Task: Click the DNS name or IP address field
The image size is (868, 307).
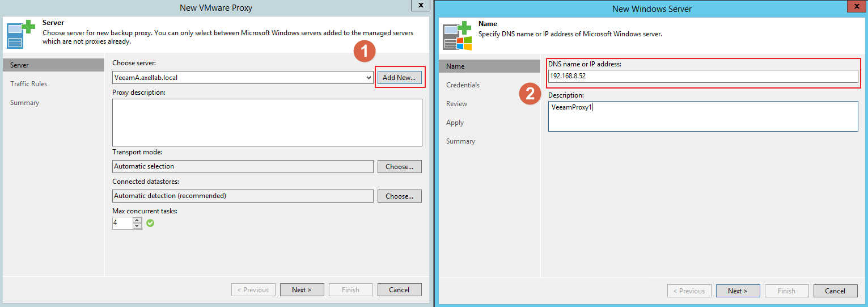Action: pyautogui.click(x=702, y=76)
